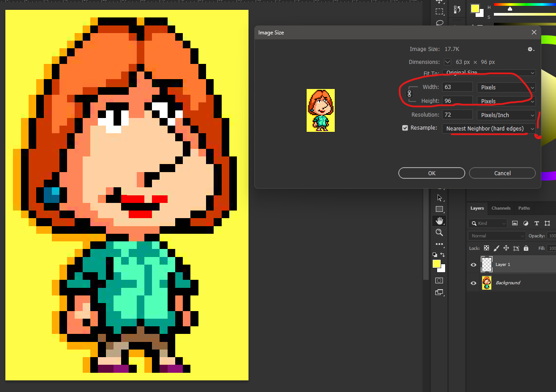Click the Height value field
This screenshot has width=556, height=392.
point(457,101)
